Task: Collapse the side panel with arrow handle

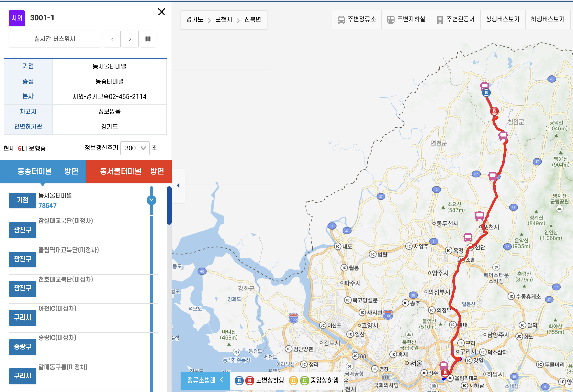Action: point(178,186)
